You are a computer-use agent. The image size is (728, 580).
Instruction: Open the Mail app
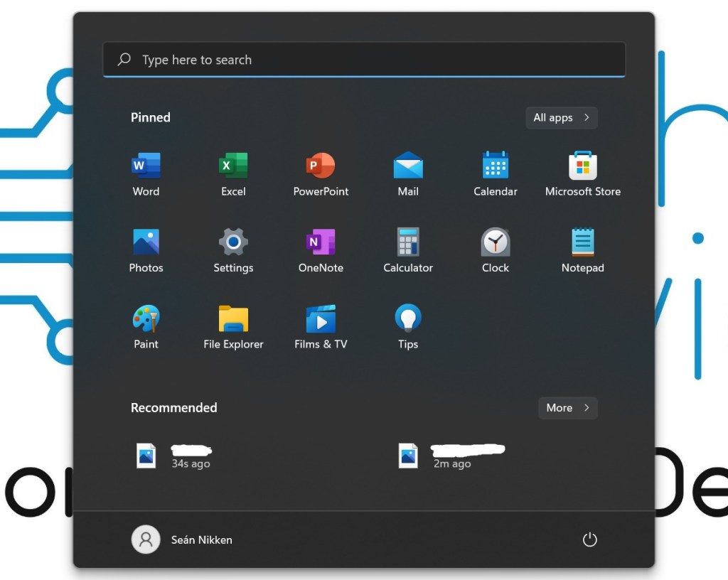point(407,171)
